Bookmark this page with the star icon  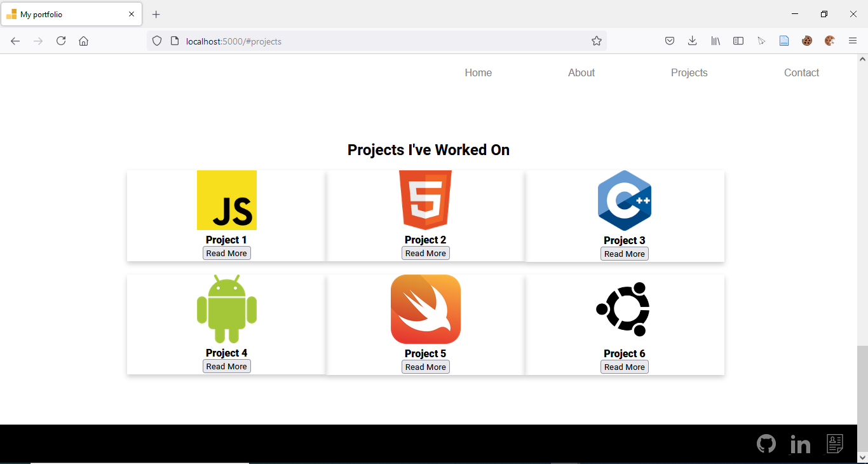coord(597,41)
